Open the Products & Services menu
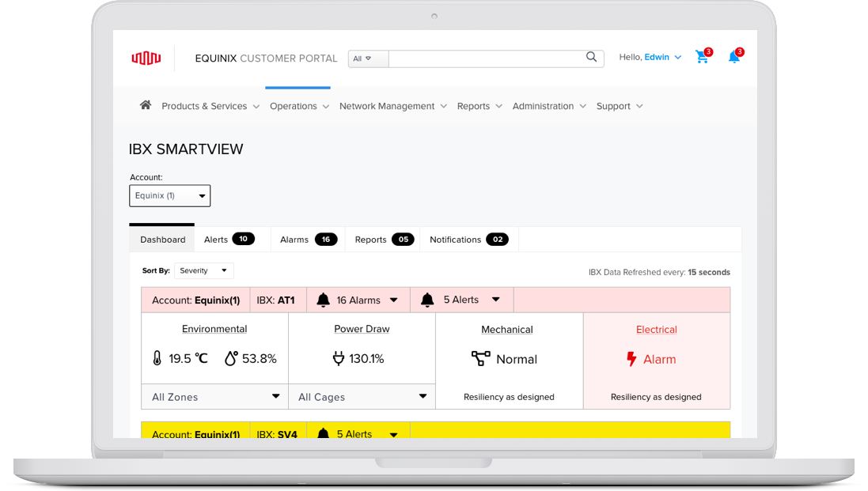This screenshot has height=491, width=868. click(210, 106)
